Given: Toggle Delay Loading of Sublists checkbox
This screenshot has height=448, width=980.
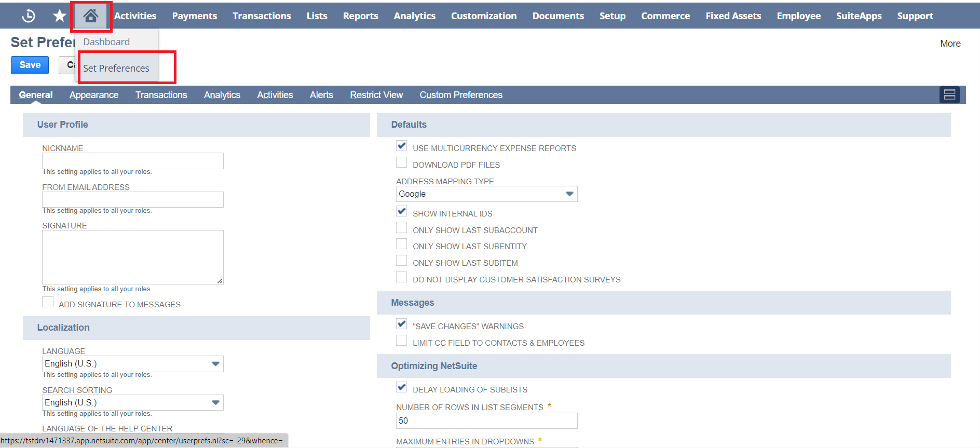Looking at the screenshot, I should 401,388.
